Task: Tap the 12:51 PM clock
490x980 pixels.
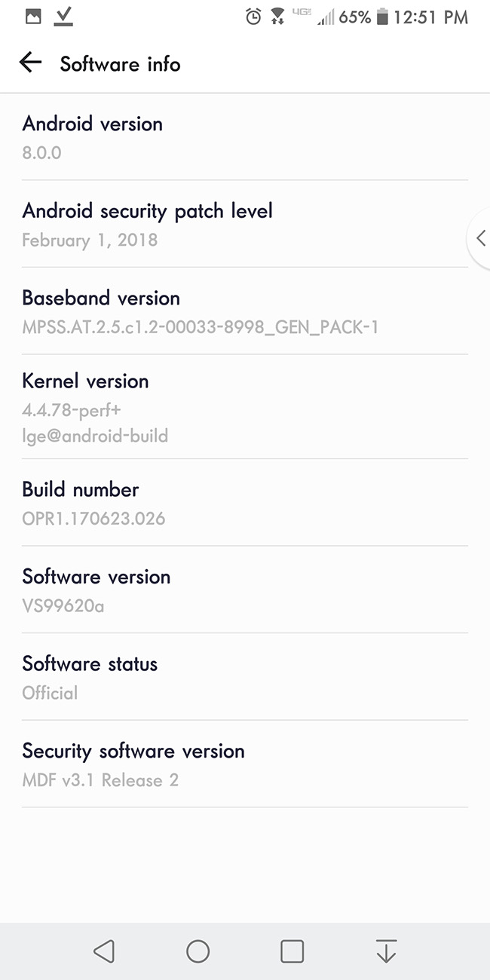Action: click(431, 17)
